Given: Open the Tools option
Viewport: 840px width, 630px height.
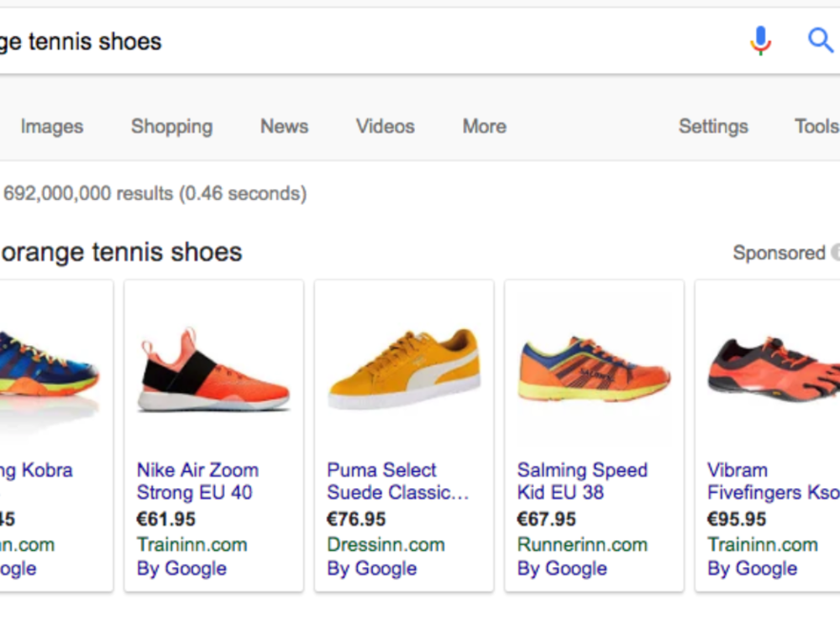Looking at the screenshot, I should click(817, 127).
